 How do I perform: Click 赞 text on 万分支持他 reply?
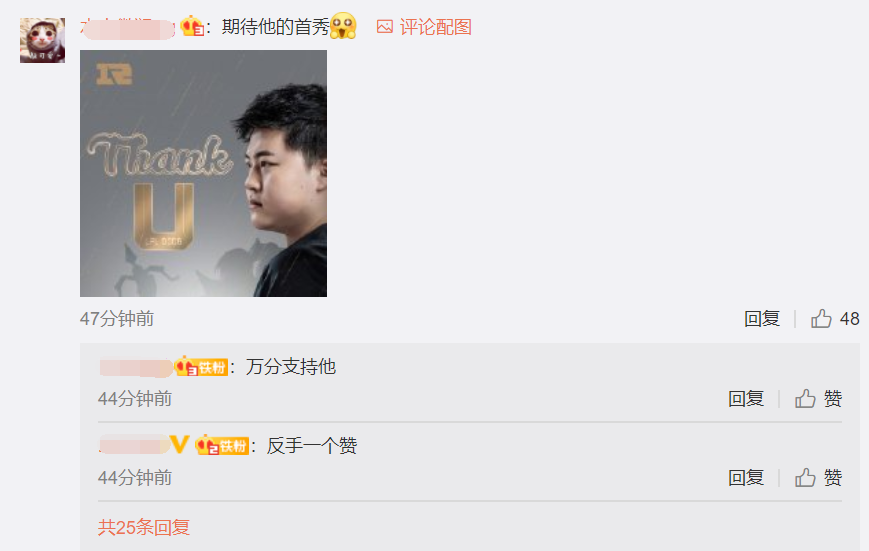pos(832,399)
